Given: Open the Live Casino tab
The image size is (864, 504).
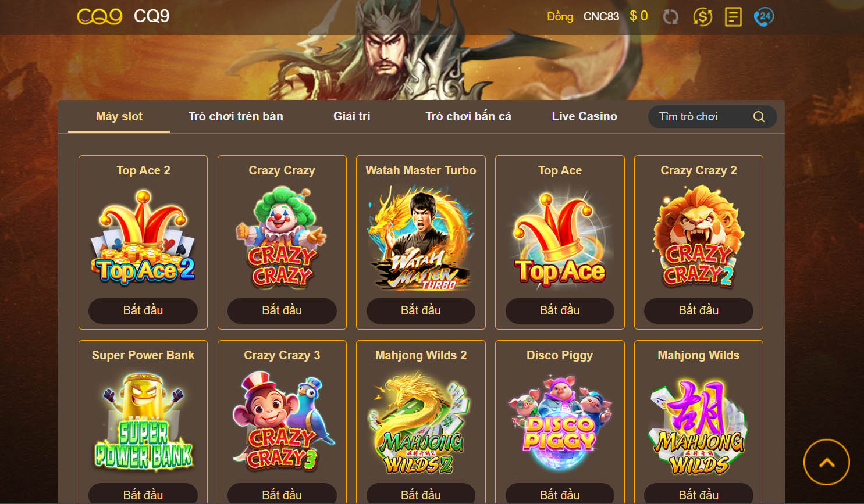Looking at the screenshot, I should [x=584, y=116].
